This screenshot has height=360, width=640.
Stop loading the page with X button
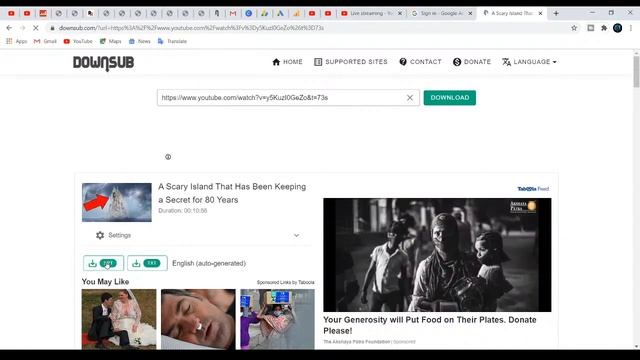pyautogui.click(x=36, y=28)
